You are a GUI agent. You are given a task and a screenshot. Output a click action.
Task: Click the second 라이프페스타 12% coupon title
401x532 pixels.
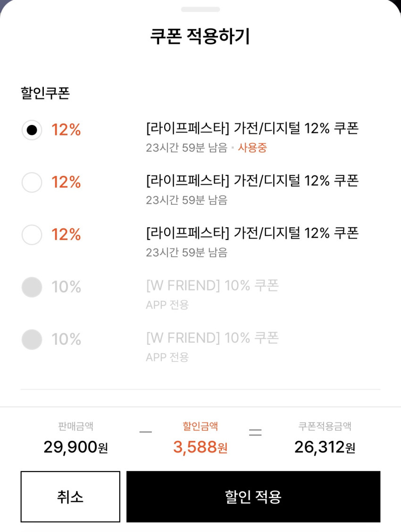[252, 180]
